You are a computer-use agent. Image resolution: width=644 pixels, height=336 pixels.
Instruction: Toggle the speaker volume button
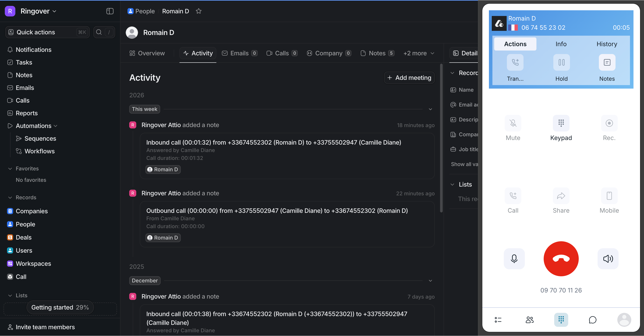tap(608, 259)
